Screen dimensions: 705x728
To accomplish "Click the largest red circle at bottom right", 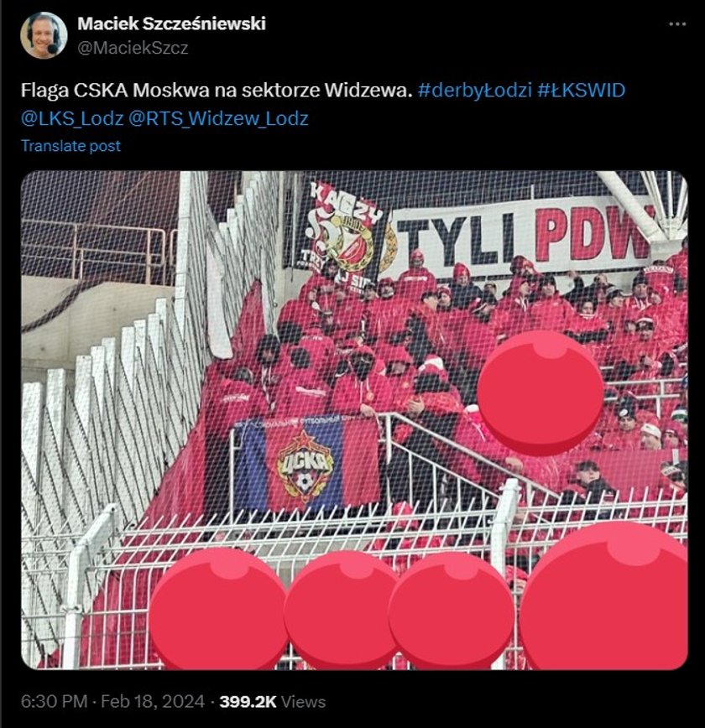I will pyautogui.click(x=604, y=595).
